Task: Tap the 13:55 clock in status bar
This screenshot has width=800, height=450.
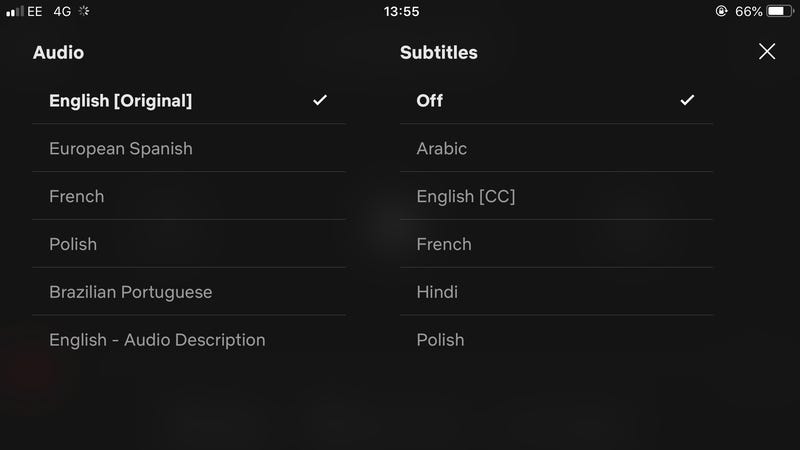Action: click(x=401, y=12)
